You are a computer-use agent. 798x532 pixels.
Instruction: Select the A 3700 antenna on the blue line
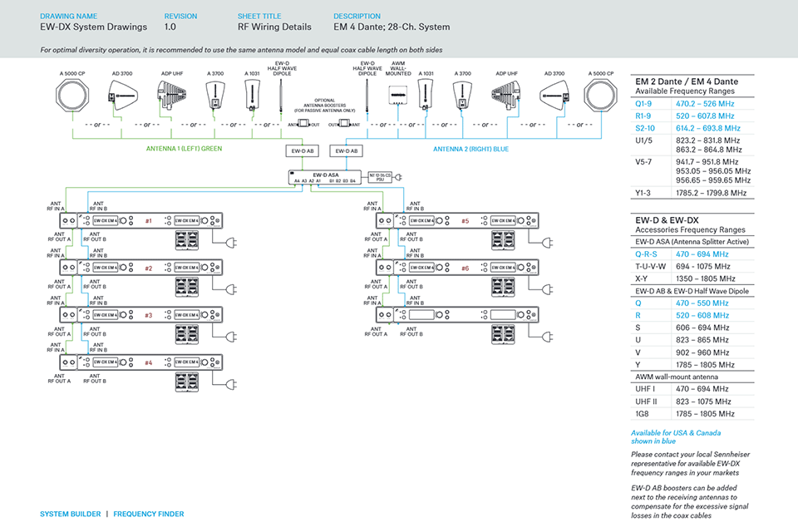(463, 96)
